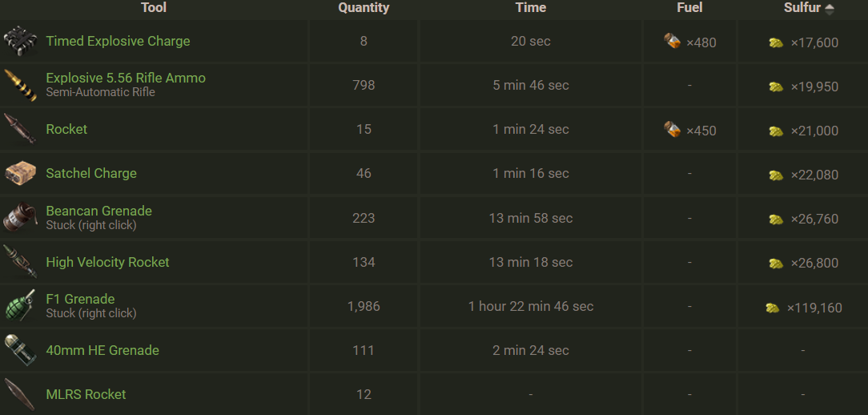Click the low grade fuel icon for Rocket
Image resolution: width=868 pixels, height=415 pixels.
(673, 130)
